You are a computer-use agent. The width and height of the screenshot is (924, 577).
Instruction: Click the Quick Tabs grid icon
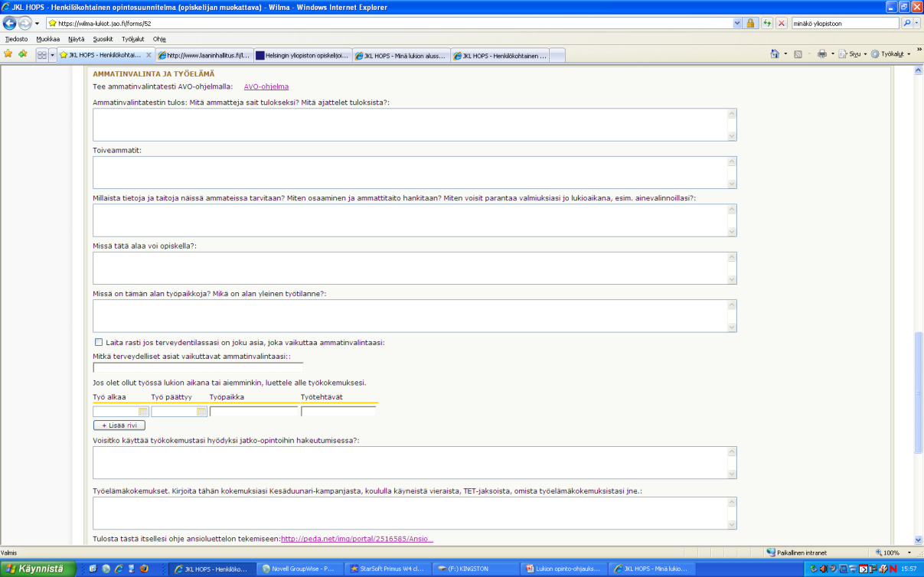(42, 55)
